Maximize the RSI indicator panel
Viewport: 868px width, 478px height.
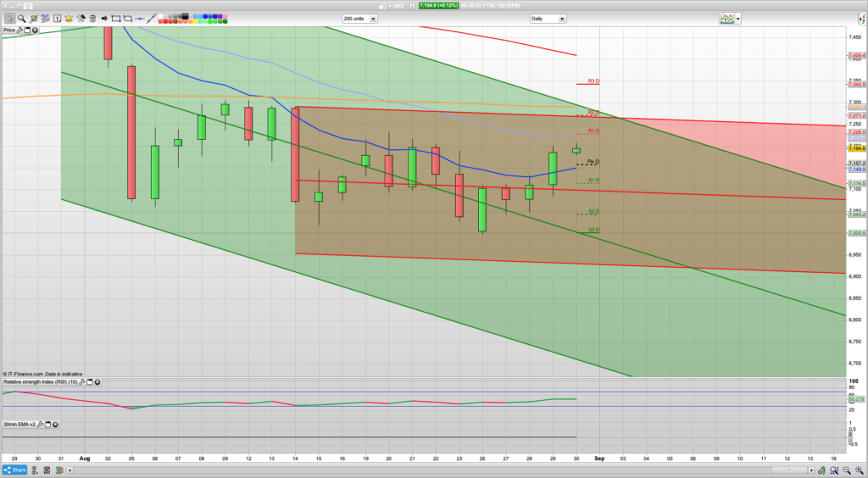[89, 382]
